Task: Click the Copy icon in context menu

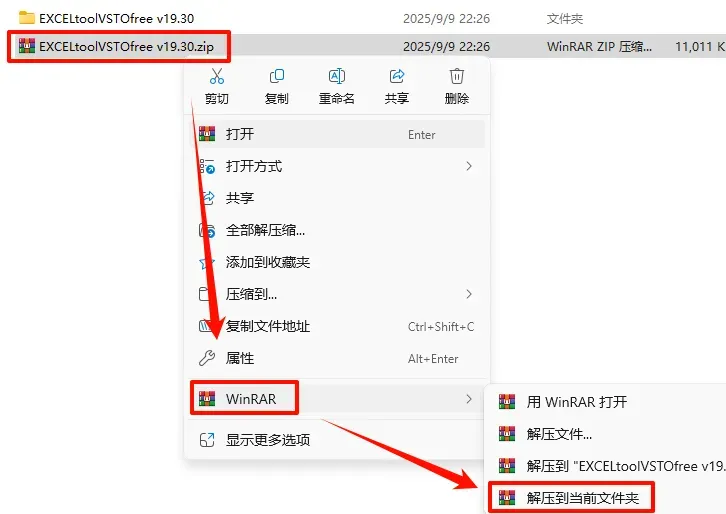Action: (276, 76)
